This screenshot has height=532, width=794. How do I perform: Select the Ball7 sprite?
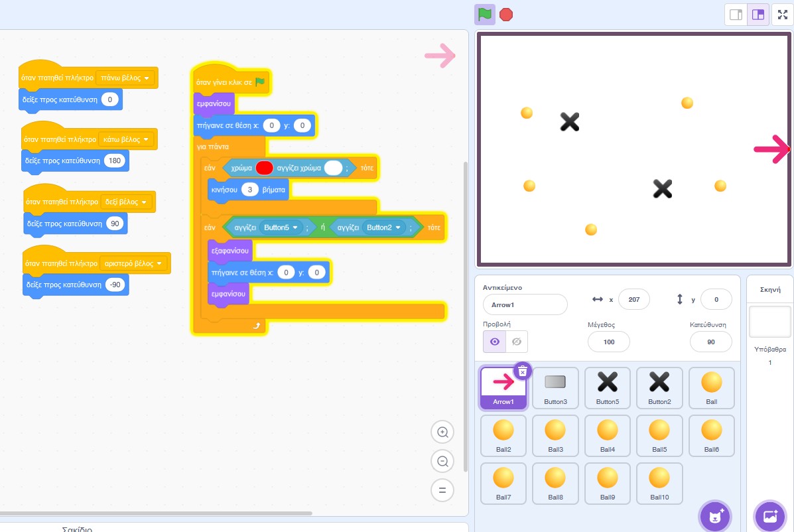503,484
